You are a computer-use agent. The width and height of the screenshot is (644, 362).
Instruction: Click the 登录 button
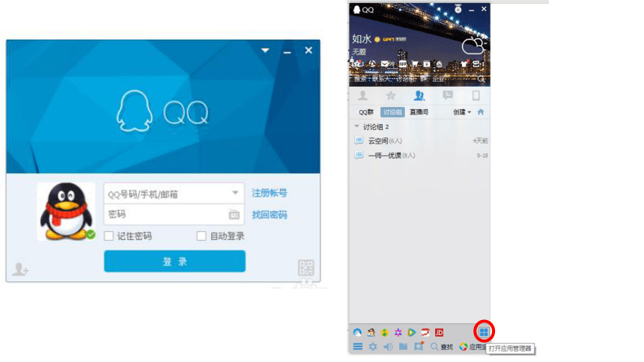pos(174,262)
